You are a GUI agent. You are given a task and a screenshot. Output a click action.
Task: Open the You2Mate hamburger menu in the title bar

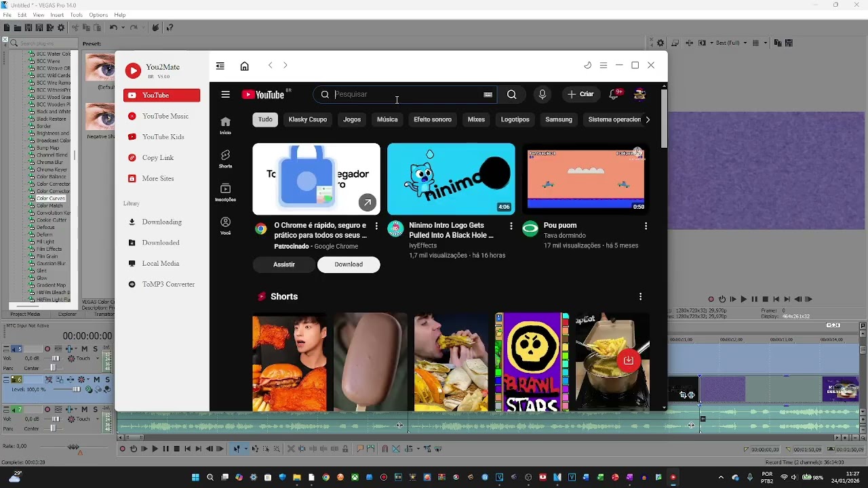pyautogui.click(x=604, y=65)
